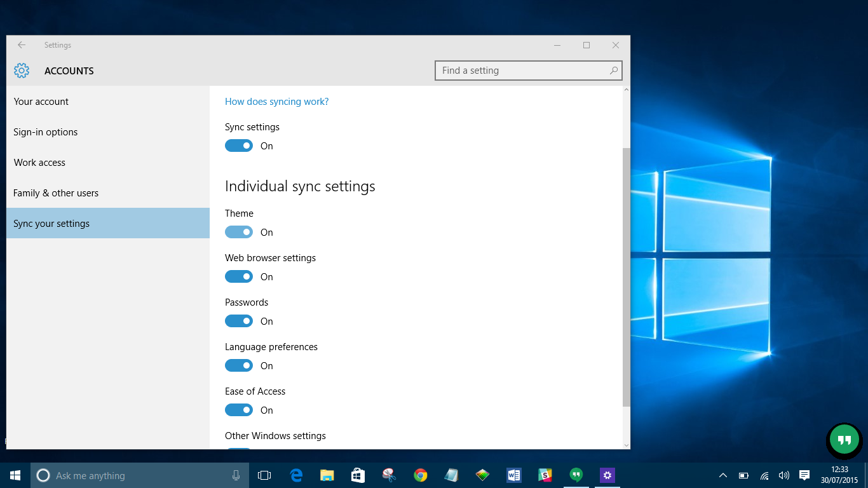The height and width of the screenshot is (488, 868).
Task: Click the ACCOUNTS header text
Action: (x=69, y=71)
